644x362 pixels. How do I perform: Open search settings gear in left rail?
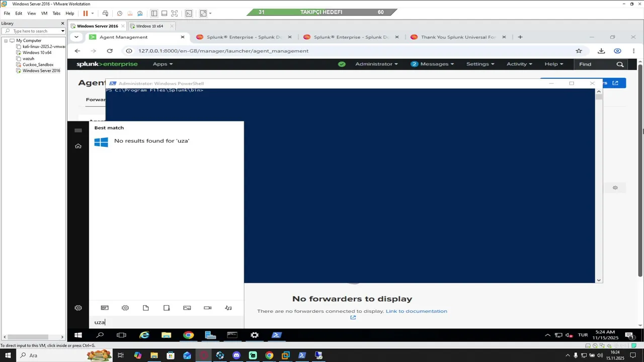[x=78, y=308]
